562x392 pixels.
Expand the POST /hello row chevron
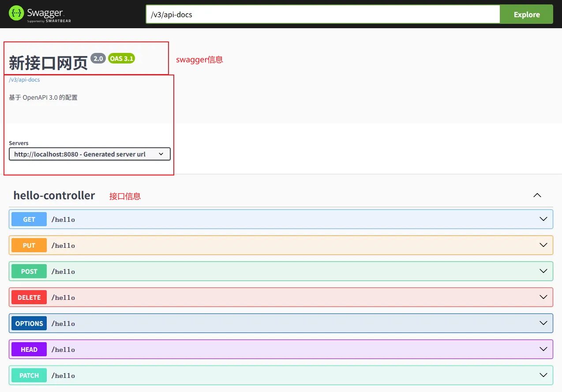(x=543, y=271)
